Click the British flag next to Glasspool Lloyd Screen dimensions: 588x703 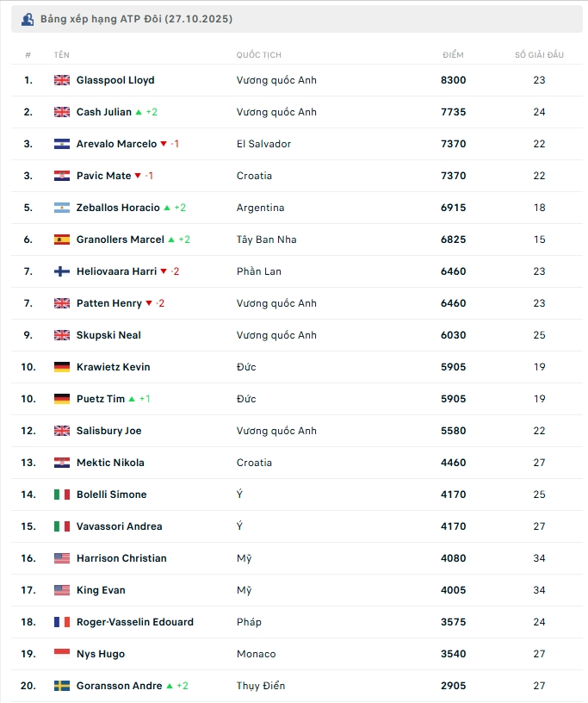(x=62, y=80)
